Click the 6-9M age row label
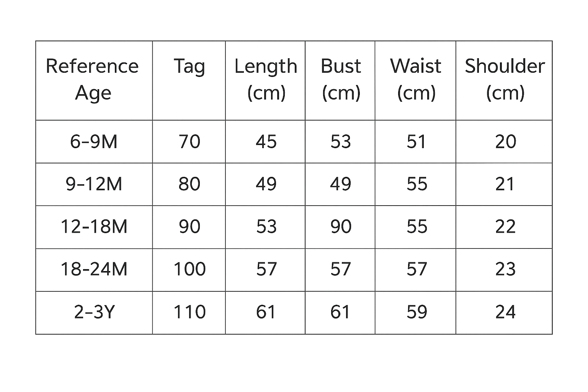 pos(94,142)
